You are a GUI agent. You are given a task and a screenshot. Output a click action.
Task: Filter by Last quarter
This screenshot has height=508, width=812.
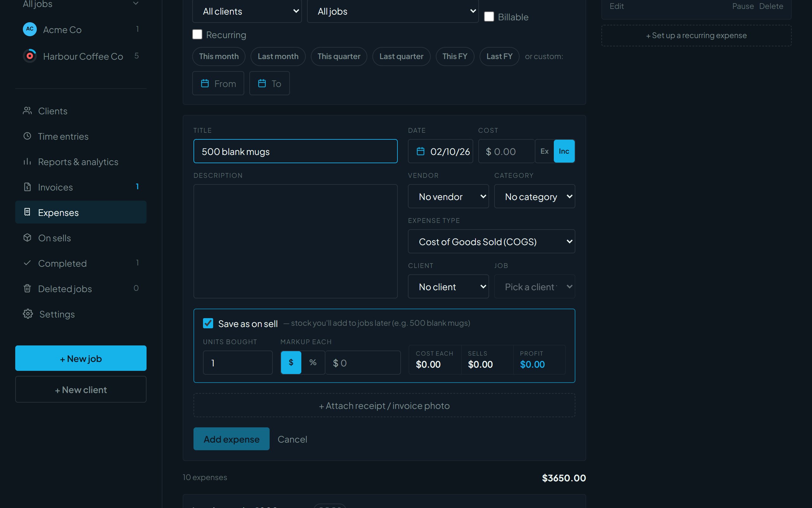(x=401, y=56)
